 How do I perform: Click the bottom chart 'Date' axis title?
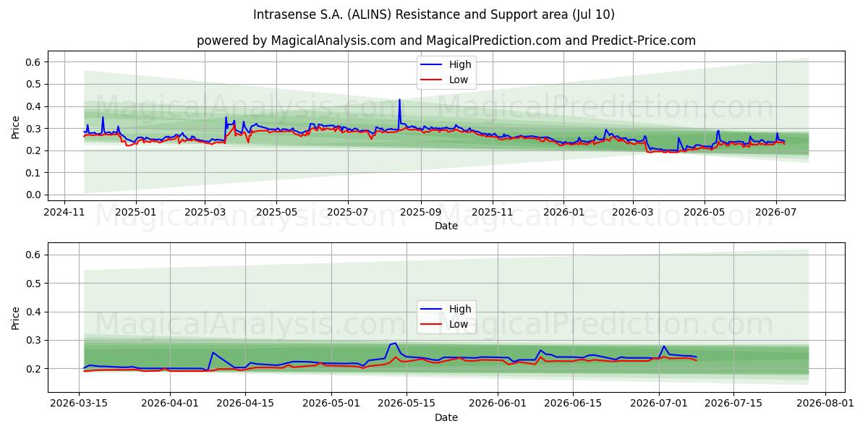coord(446,417)
